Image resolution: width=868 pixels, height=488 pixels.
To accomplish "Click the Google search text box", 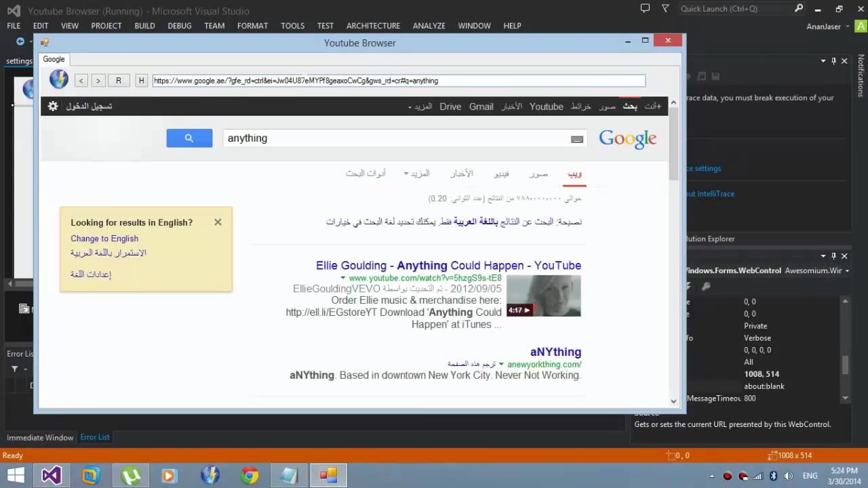I will click(x=405, y=138).
